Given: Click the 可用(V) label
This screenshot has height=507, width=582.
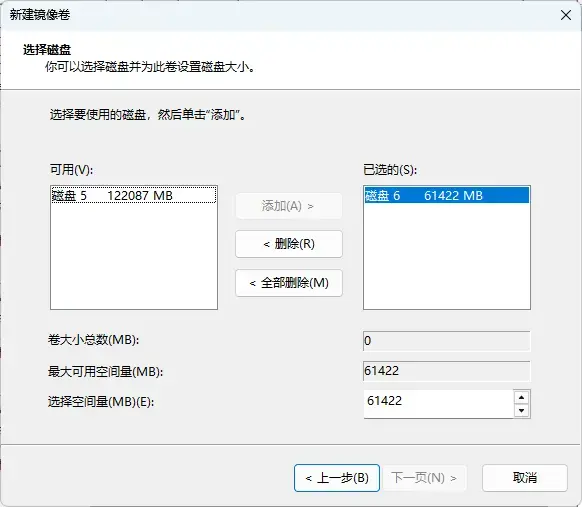Looking at the screenshot, I should (x=71, y=170).
